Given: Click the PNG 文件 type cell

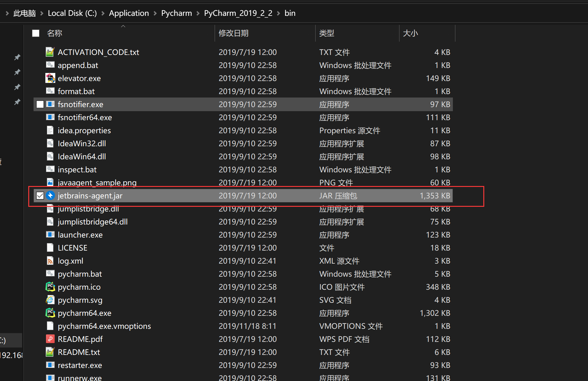Looking at the screenshot, I should [336, 183].
